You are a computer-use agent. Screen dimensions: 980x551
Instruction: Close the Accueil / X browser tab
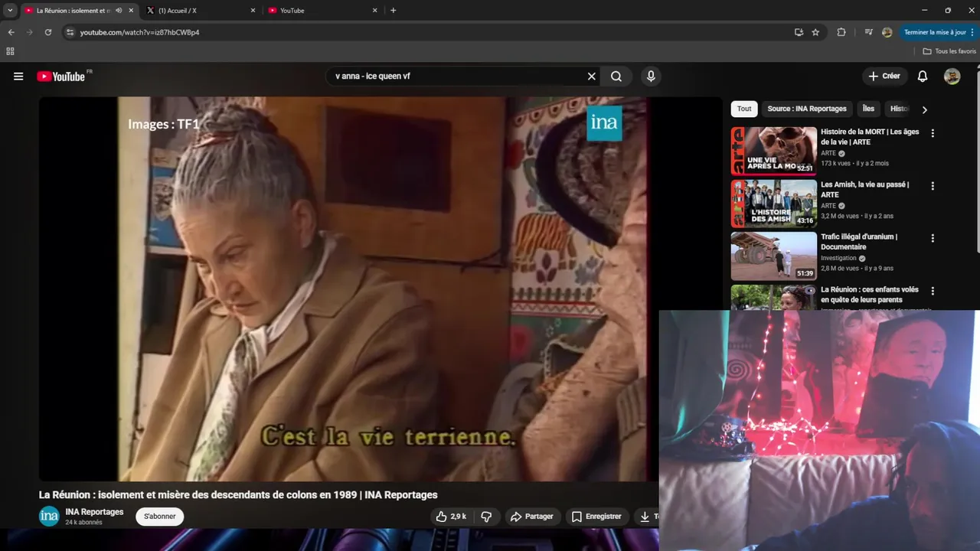click(x=253, y=11)
